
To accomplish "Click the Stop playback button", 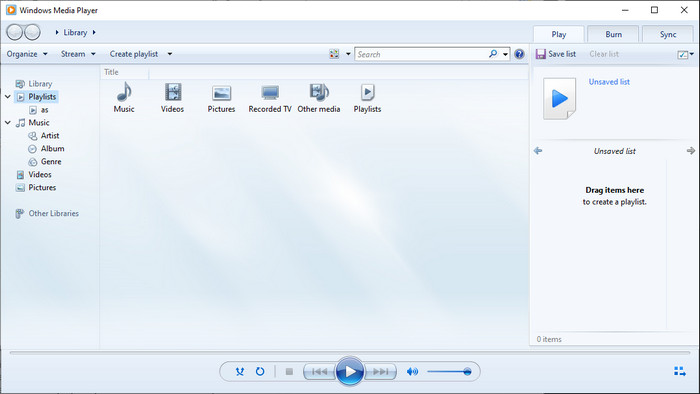I will tap(289, 371).
